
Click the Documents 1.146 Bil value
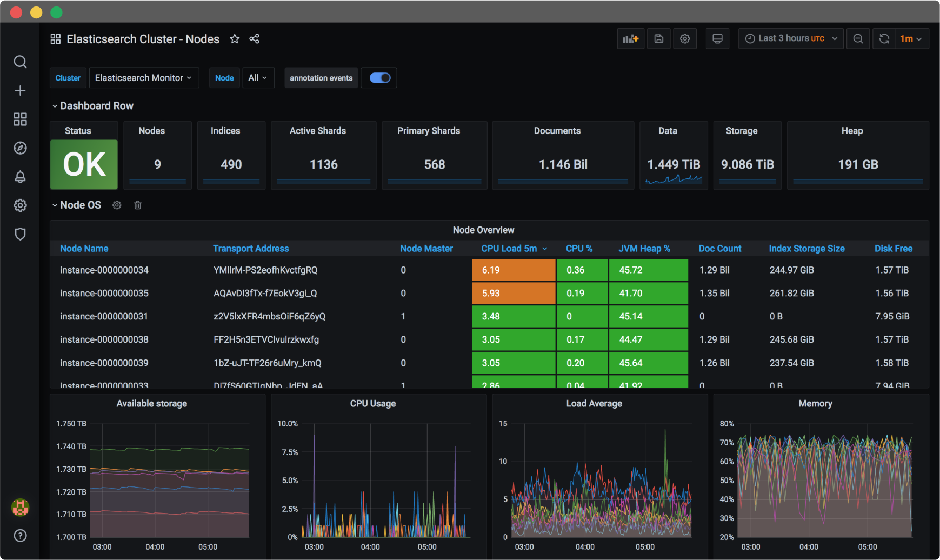click(563, 164)
